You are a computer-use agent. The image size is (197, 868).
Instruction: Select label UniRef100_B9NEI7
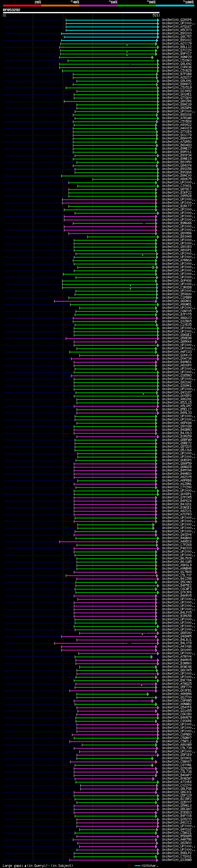coord(177,148)
